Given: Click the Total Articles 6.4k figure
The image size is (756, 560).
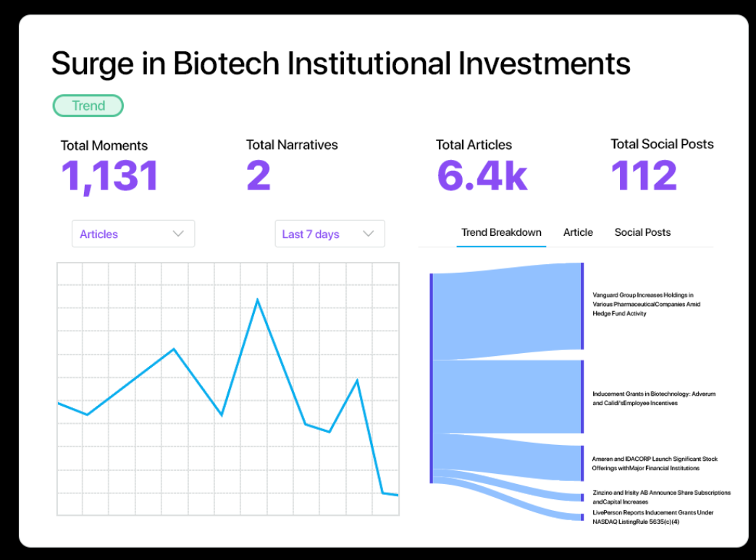Looking at the screenshot, I should (482, 176).
